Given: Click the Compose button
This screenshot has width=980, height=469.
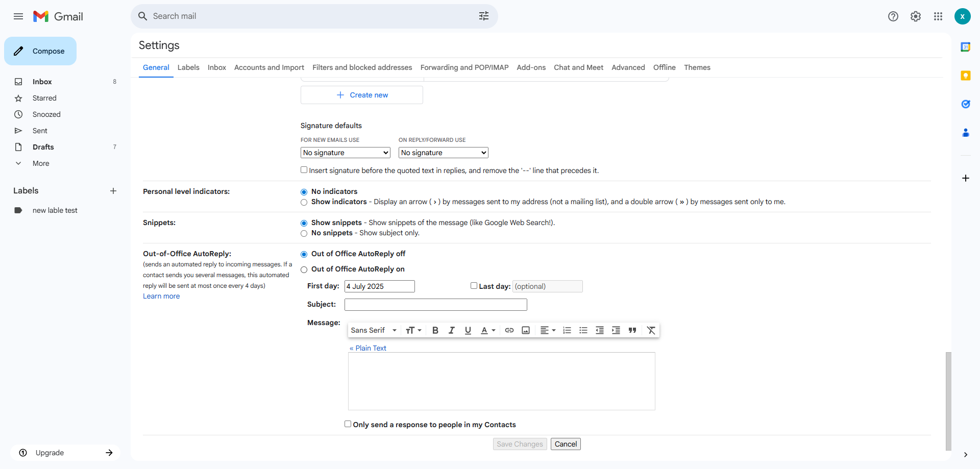Looking at the screenshot, I should coord(40,51).
